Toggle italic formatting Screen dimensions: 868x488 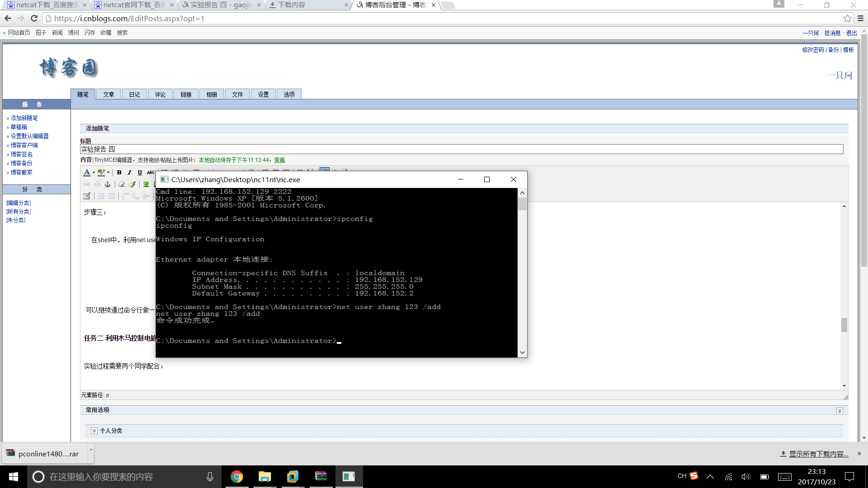129,172
